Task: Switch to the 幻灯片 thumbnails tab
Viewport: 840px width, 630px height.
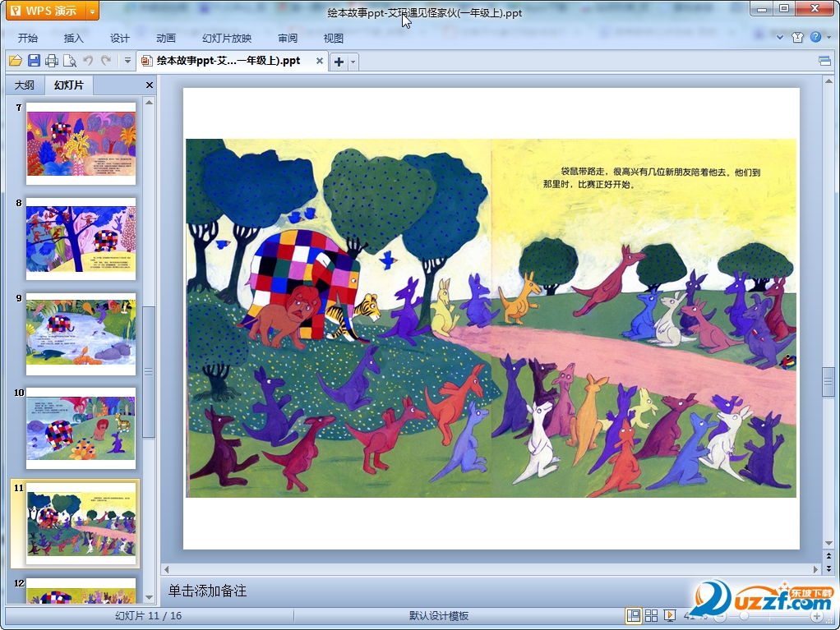Action: pos(68,85)
